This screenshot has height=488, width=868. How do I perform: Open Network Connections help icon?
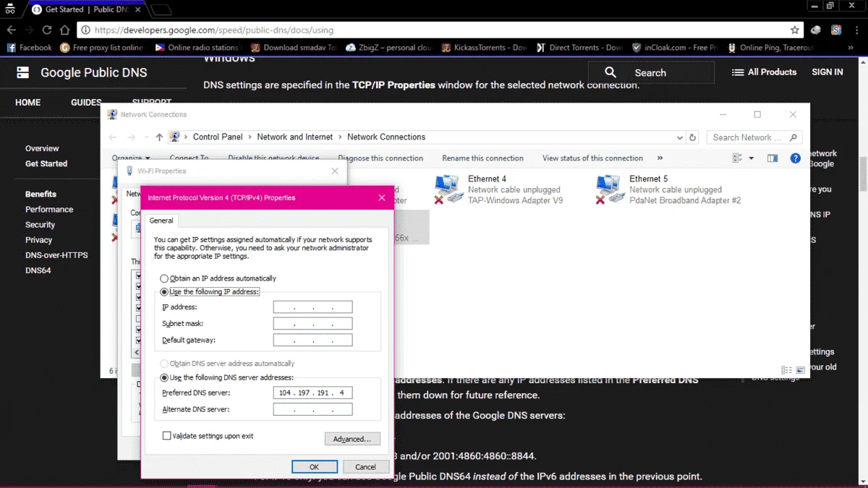(x=796, y=158)
